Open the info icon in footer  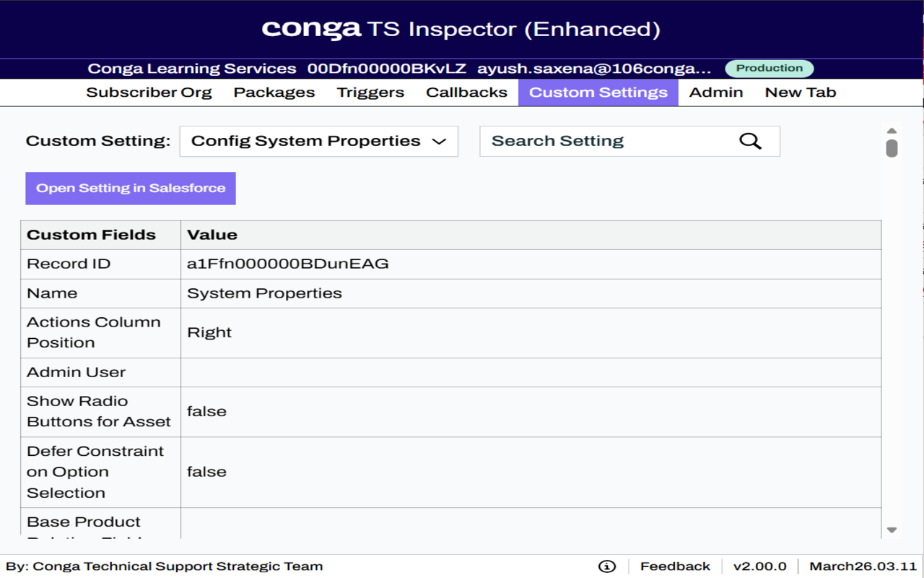[x=607, y=566]
